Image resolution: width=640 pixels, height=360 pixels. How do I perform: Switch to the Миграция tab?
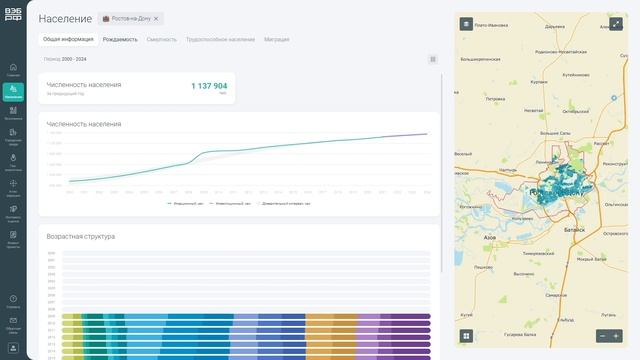tap(277, 40)
